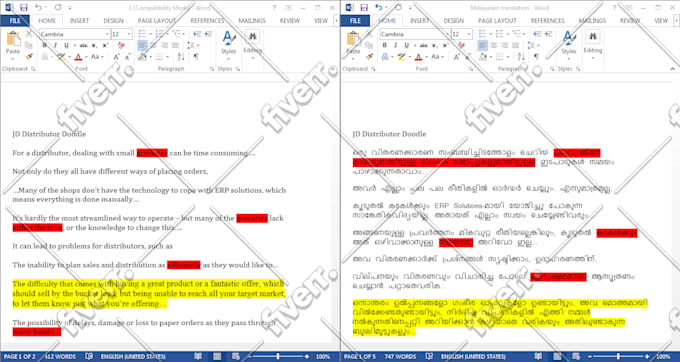The height and width of the screenshot is (362, 680).
Task: Open REFERENCES tab in Compatibility Mode window
Action: click(207, 21)
